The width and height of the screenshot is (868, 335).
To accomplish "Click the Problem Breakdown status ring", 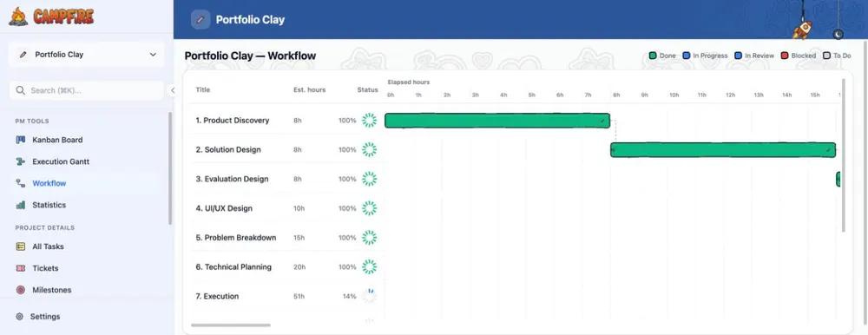I will point(369,238).
